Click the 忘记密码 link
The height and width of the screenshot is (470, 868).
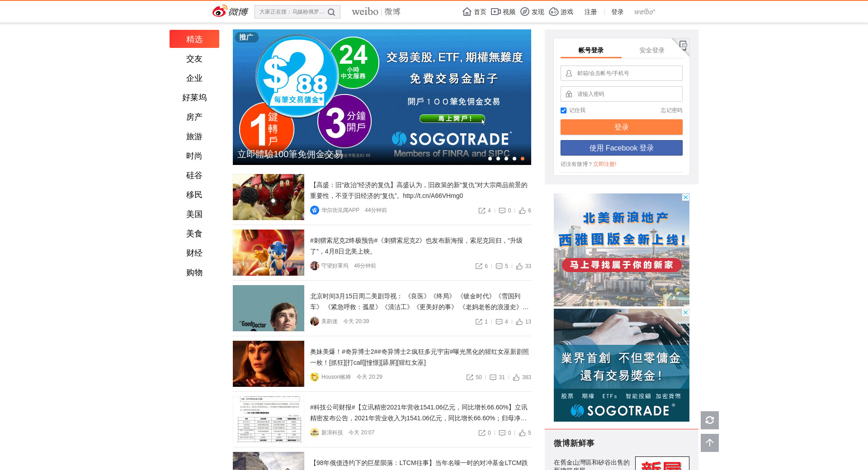pos(671,110)
